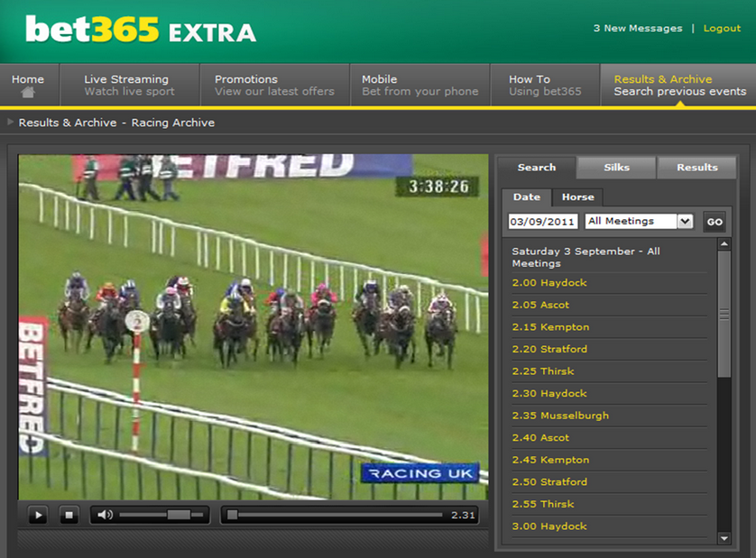Open the 3.00 Haydock race
Screen dimensions: 756x558
tap(549, 526)
